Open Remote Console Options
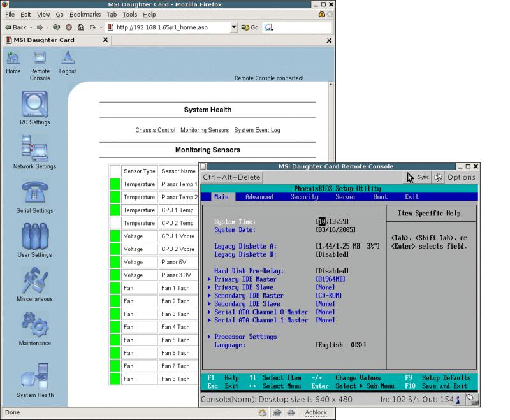This screenshot has width=510, height=420. 461,177
